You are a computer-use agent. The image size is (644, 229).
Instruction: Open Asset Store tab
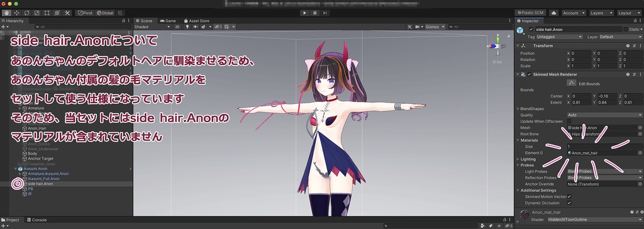click(196, 21)
